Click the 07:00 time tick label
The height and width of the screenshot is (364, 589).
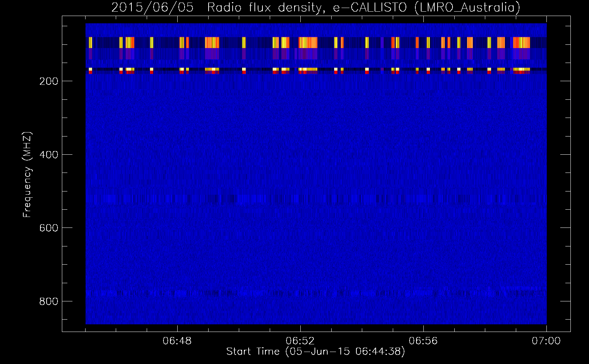546,341
